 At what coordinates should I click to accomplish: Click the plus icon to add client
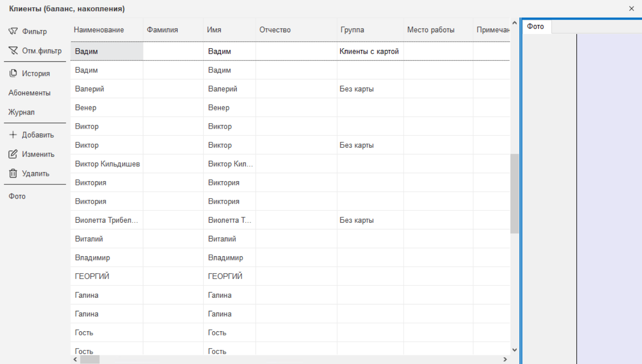point(13,135)
